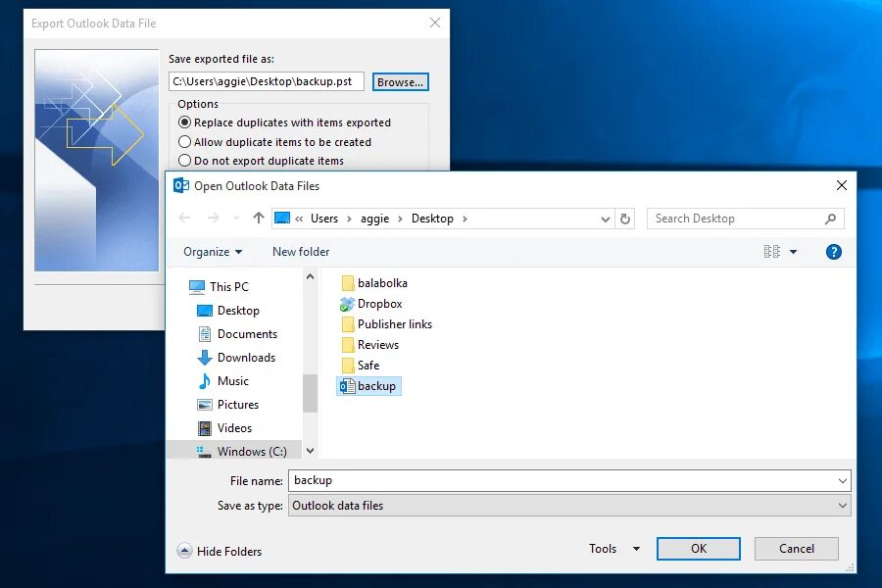Confirm with the OK button

tap(698, 549)
